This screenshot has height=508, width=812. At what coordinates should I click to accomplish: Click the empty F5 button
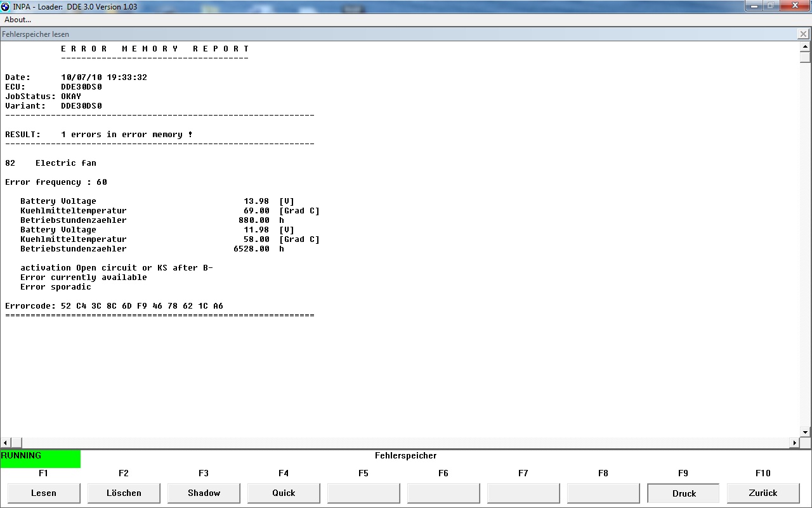pos(363,493)
